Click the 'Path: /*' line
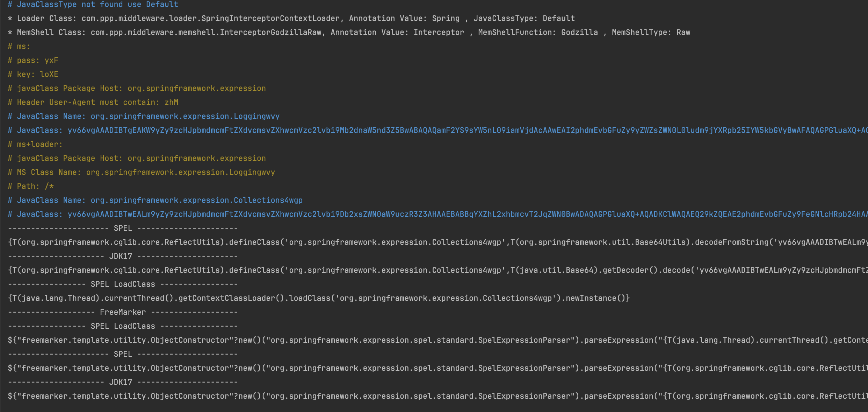This screenshot has height=412, width=868. 31,186
